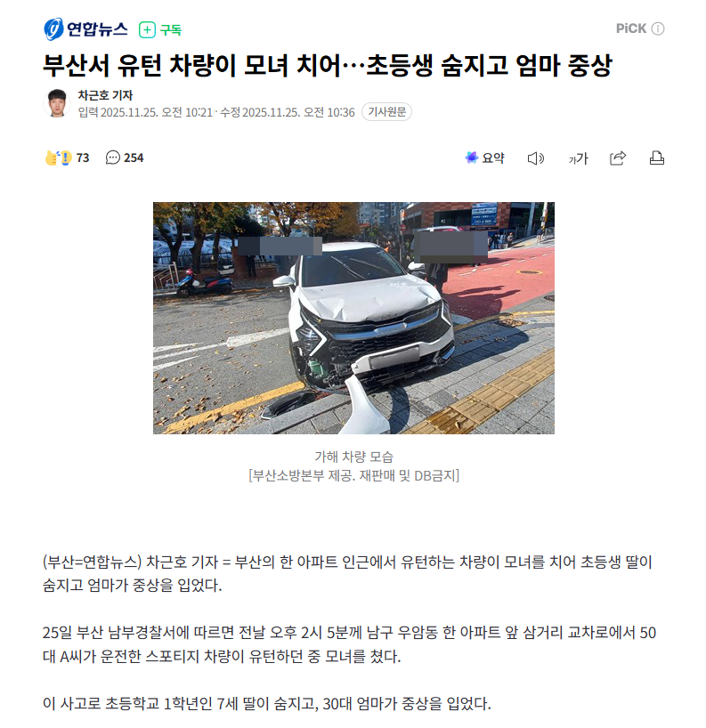Share the article via share icon

tap(618, 158)
